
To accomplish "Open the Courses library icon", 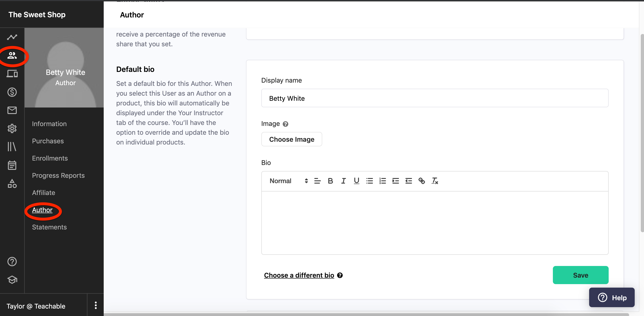I will (12, 147).
